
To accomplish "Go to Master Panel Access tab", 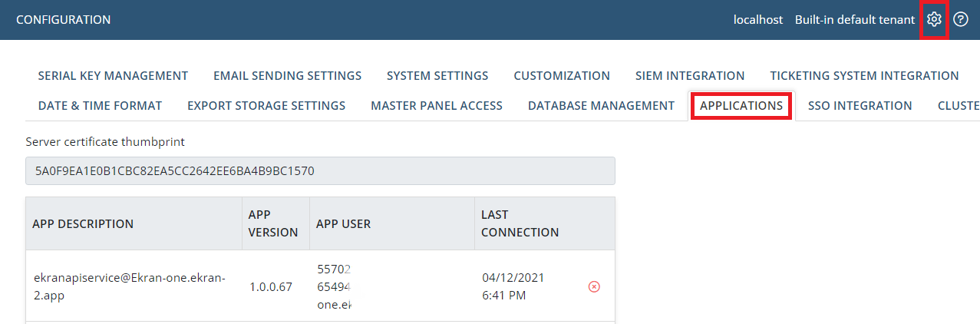I will 437,105.
